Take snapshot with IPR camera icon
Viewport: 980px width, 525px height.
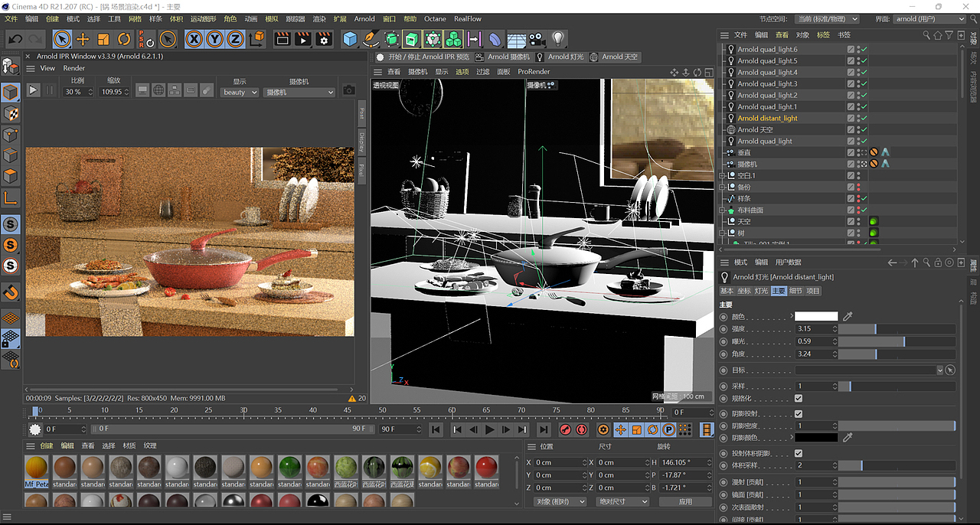point(348,90)
